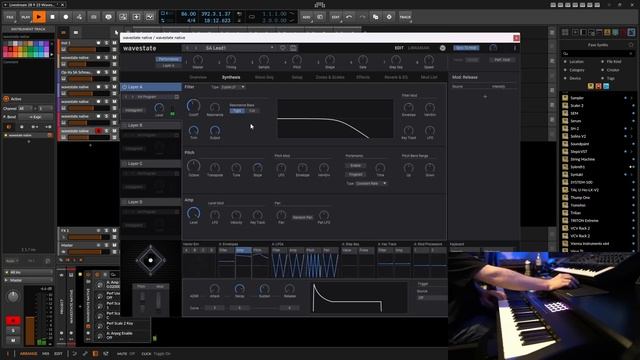Screen dimensions: 640x360
Task: Click the LIBRARIAN button in wavestate
Action: [x=418, y=48]
